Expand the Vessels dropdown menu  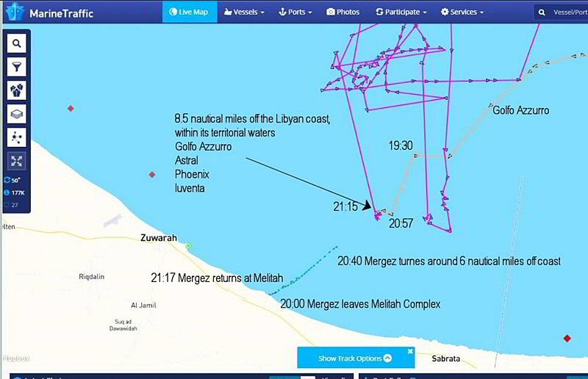(x=244, y=12)
